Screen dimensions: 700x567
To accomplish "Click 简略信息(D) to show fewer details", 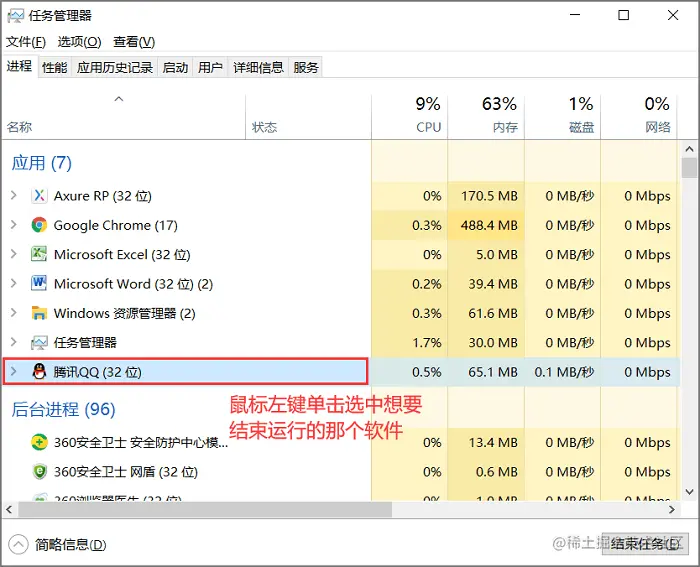I will click(71, 545).
